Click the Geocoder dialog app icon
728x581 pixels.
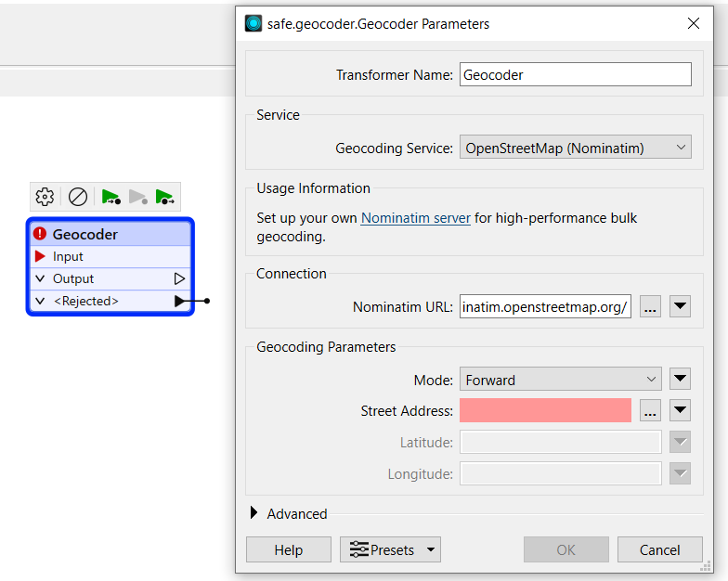tap(253, 23)
